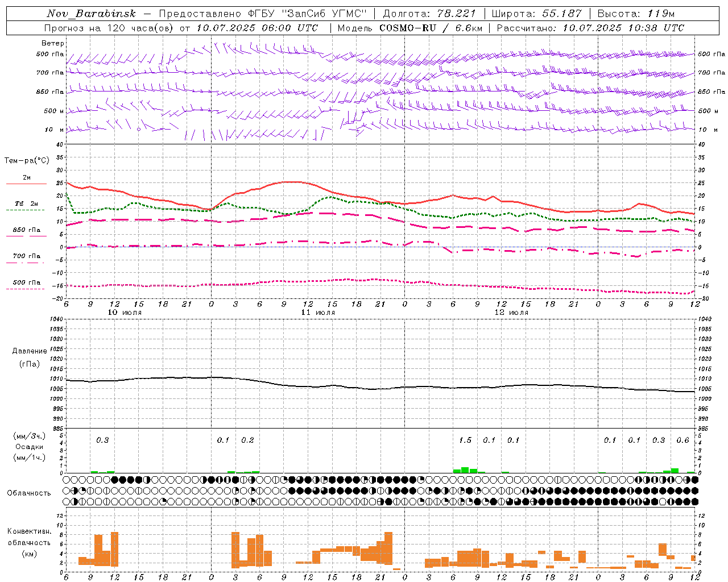Click the Td 2м legend entry
The height and width of the screenshot is (582, 728).
(26, 203)
